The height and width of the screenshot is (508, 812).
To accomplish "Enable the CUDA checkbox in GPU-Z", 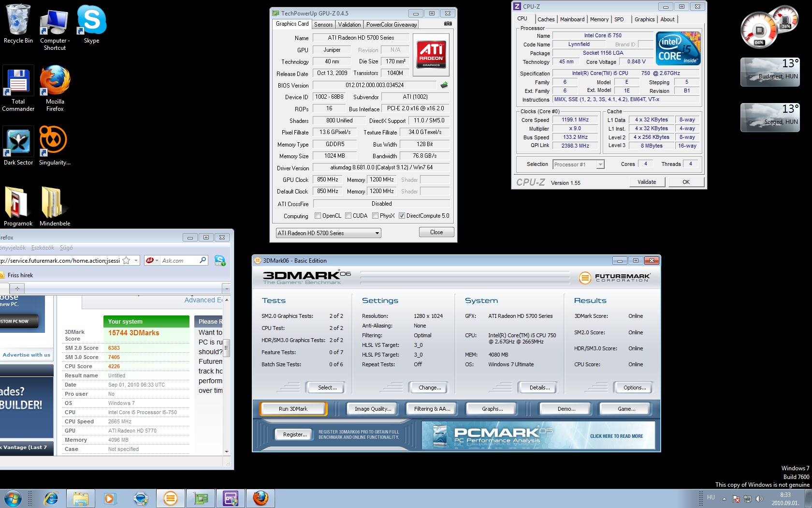I will click(348, 216).
